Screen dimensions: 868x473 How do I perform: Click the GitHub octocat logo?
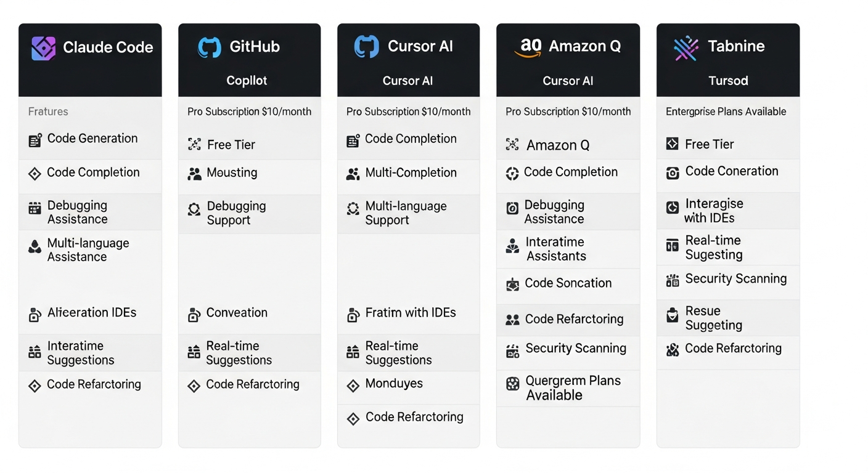(209, 47)
